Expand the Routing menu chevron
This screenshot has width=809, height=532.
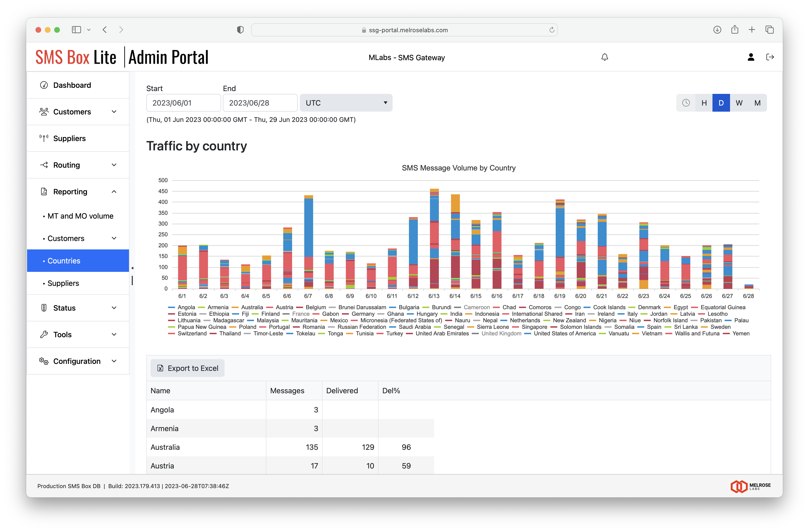[x=114, y=165]
